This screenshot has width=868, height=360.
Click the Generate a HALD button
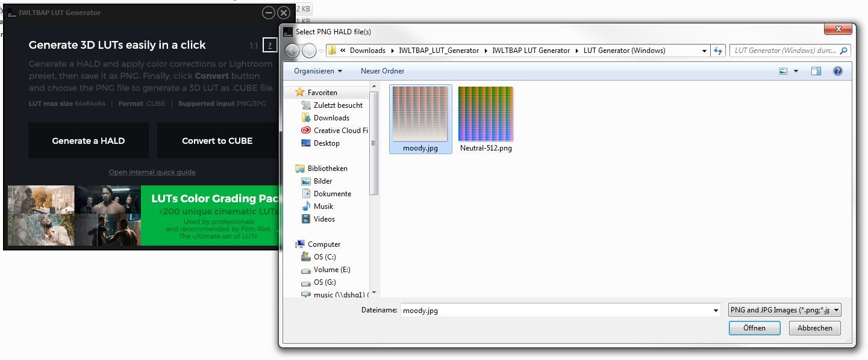(89, 141)
